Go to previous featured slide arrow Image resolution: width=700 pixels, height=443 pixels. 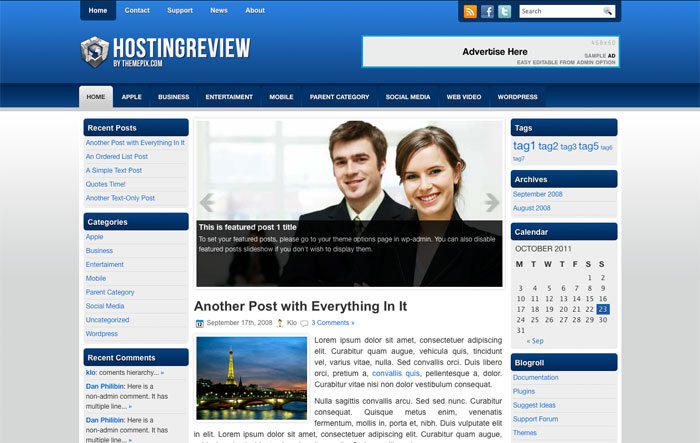click(207, 202)
